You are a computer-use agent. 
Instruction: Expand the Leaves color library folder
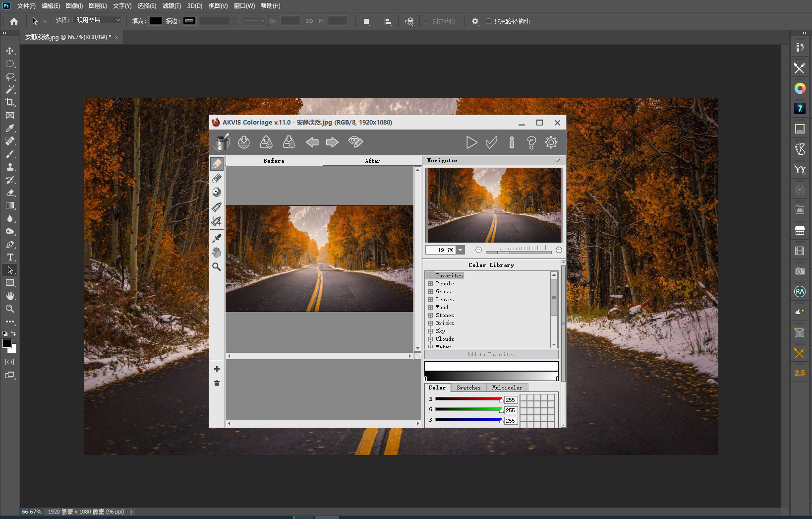[431, 300]
